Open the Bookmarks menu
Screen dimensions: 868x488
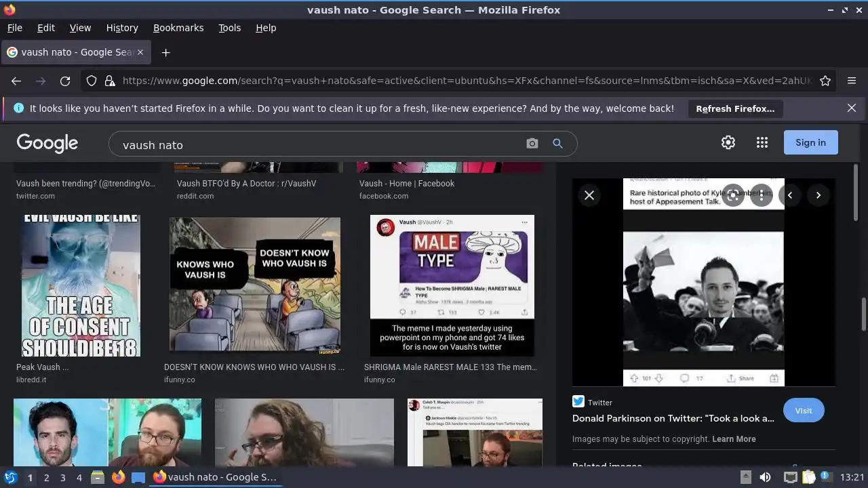pos(178,28)
